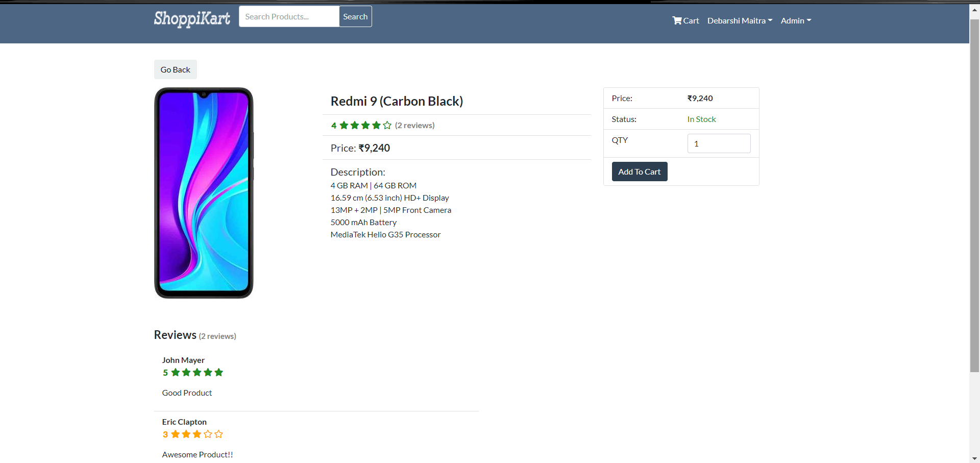The height and width of the screenshot is (463, 980).
Task: Click the 16.59 cm HD+ Display line
Action: pyautogui.click(x=390, y=198)
